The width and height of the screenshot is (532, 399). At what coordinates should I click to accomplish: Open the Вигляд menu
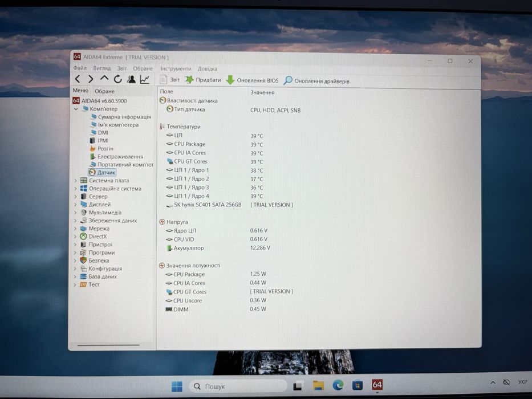point(102,68)
